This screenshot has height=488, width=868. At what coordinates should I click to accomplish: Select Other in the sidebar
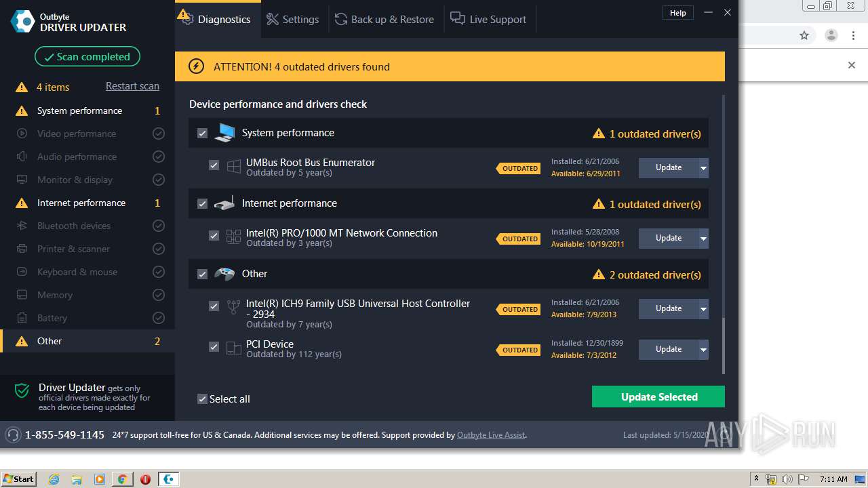pos(87,341)
